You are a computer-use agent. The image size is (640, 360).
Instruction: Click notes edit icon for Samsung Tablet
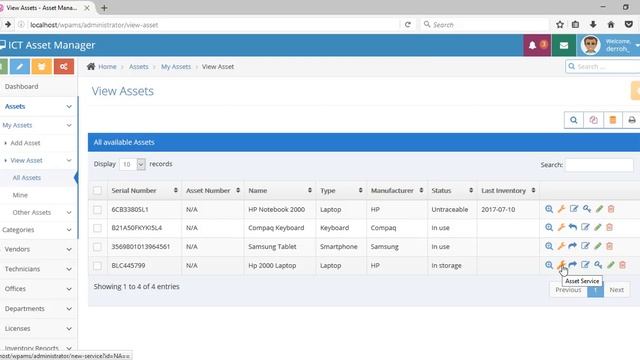coord(585,246)
